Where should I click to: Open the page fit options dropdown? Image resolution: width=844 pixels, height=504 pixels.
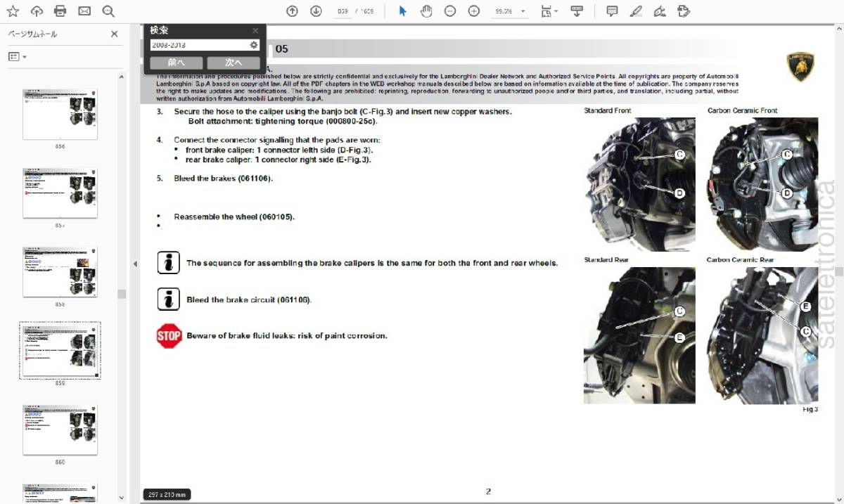[x=549, y=11]
